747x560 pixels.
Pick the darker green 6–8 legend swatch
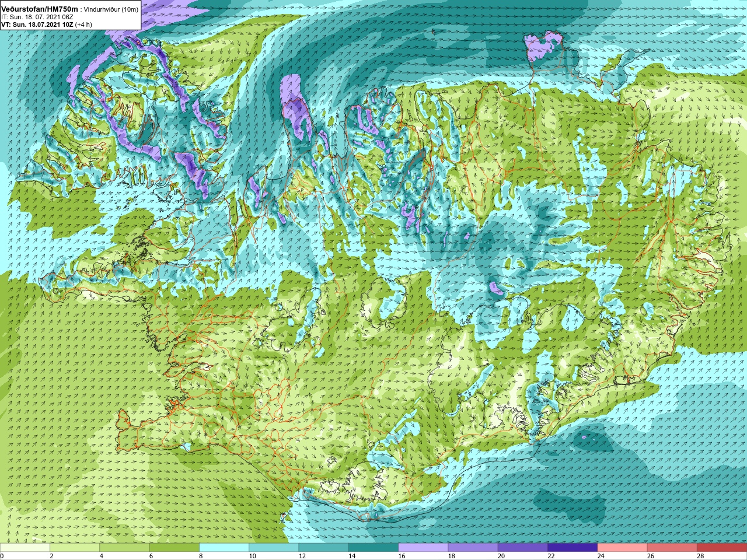pyautogui.click(x=174, y=548)
